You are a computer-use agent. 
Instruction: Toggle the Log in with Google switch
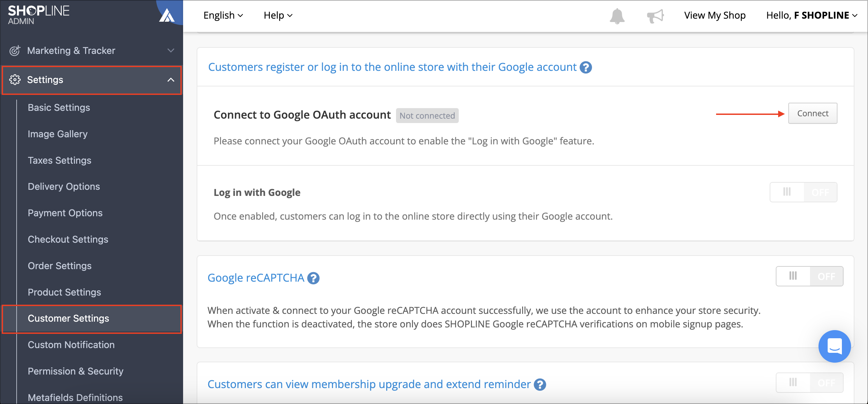(x=803, y=192)
